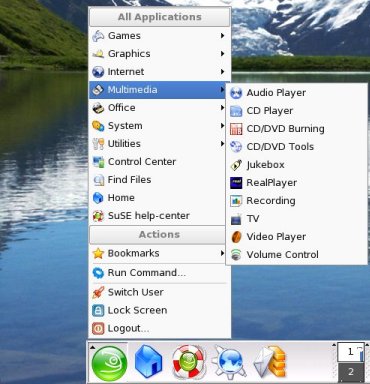Viewport: 370px width, 384px height.
Task: Choose Find Files menu entry
Action: click(157, 180)
